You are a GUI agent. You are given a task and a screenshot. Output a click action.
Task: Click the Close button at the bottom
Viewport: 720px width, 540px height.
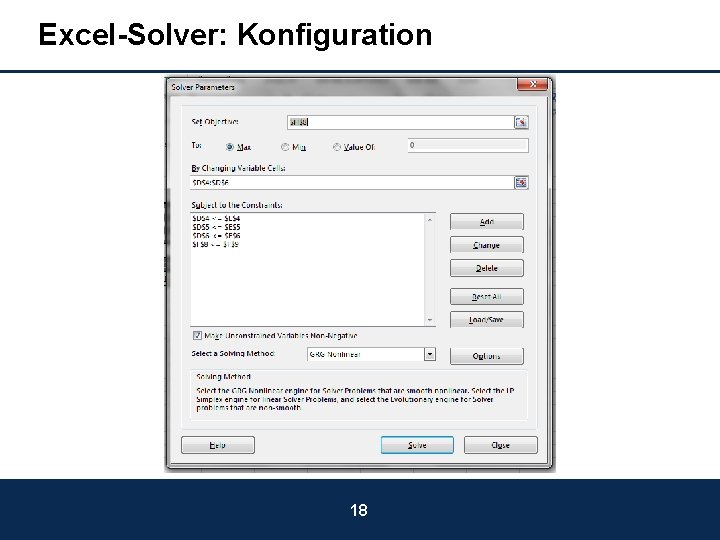[x=501, y=445]
